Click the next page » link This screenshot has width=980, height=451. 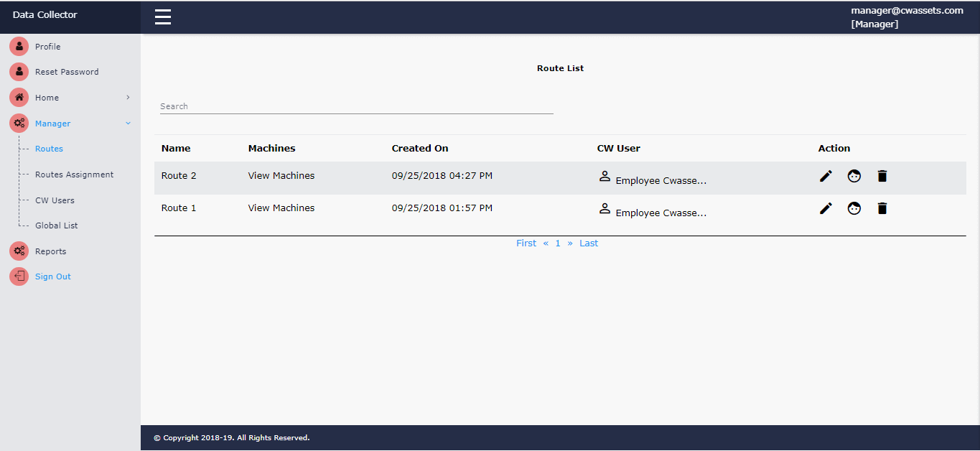[570, 243]
